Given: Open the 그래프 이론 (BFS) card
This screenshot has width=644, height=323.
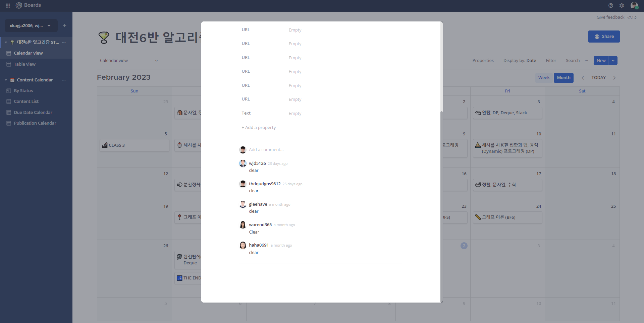Looking at the screenshot, I should click(x=507, y=217).
